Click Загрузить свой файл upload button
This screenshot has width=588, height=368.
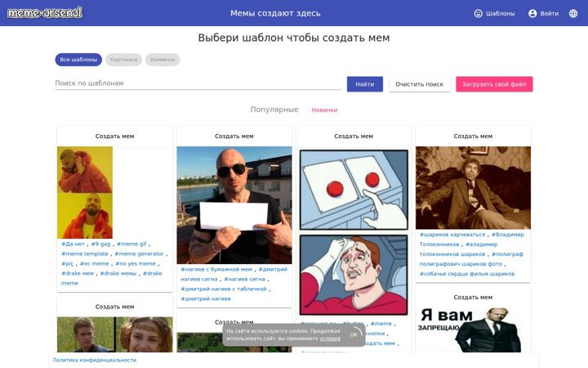tap(494, 84)
